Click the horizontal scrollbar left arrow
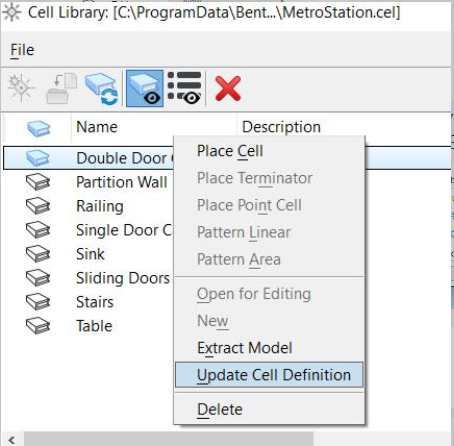The image size is (454, 446). click(x=12, y=440)
